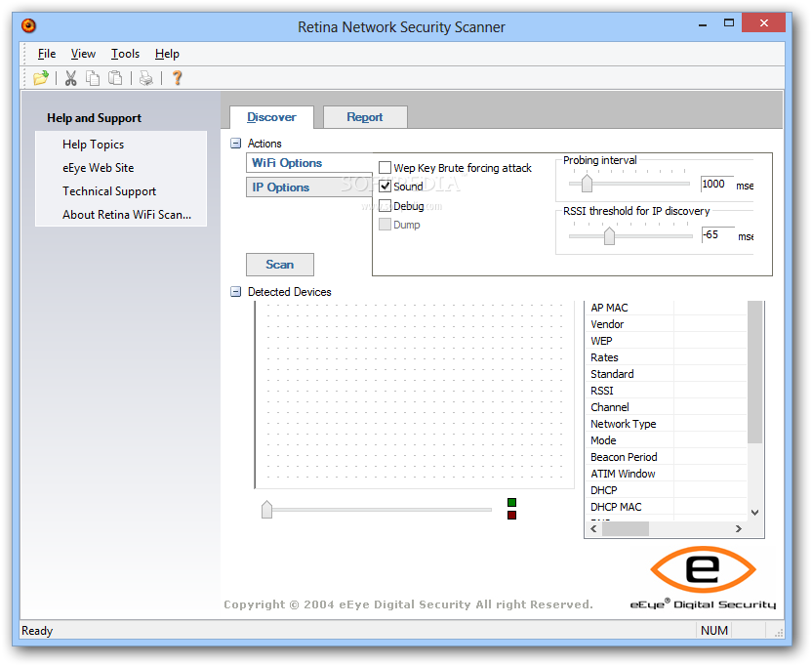Open the View menu
This screenshot has width=812, height=666.
(x=83, y=54)
